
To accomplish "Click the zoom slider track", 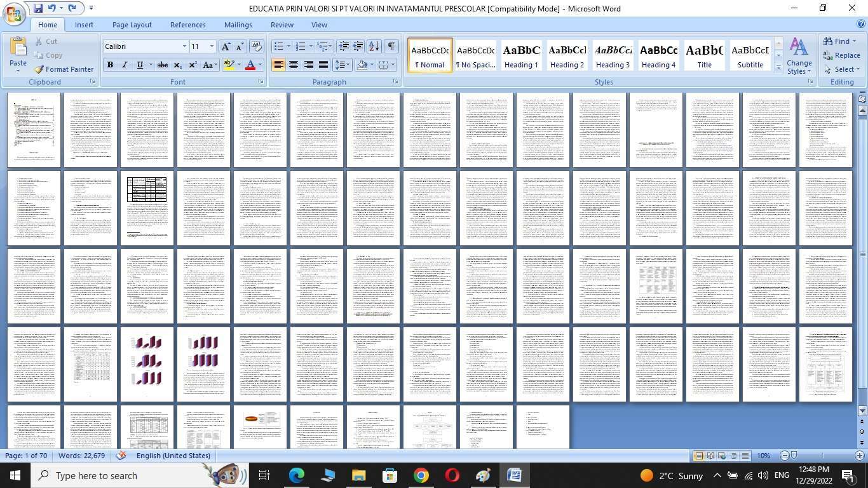I will 822,456.
